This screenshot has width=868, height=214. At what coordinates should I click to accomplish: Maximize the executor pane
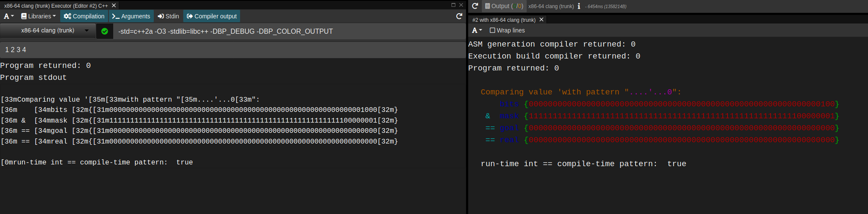pyautogui.click(x=453, y=5)
